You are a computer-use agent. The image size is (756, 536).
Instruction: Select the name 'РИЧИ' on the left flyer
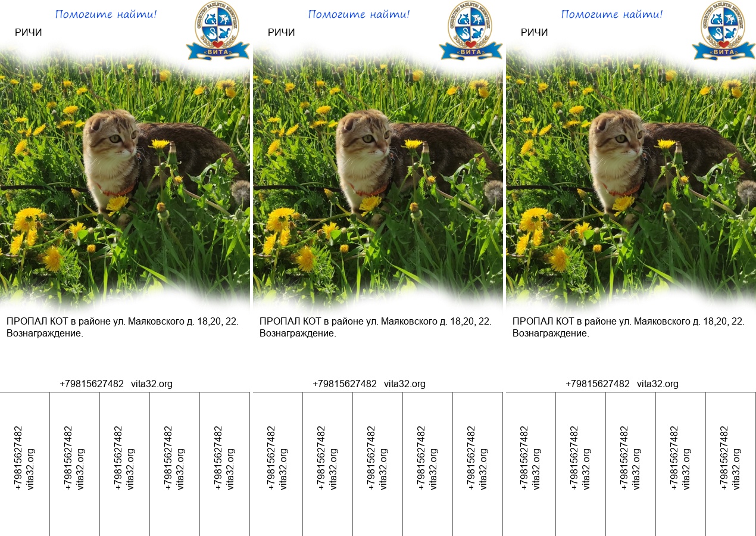pyautogui.click(x=29, y=33)
